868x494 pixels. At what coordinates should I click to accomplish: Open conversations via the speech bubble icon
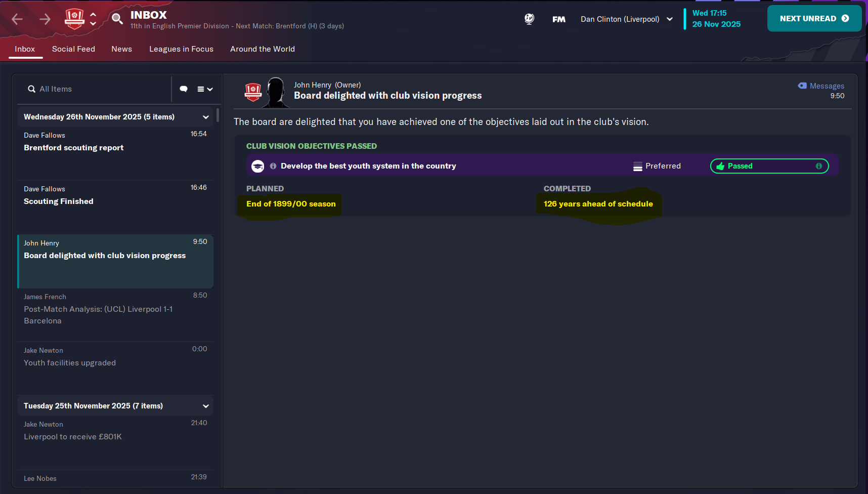click(184, 89)
